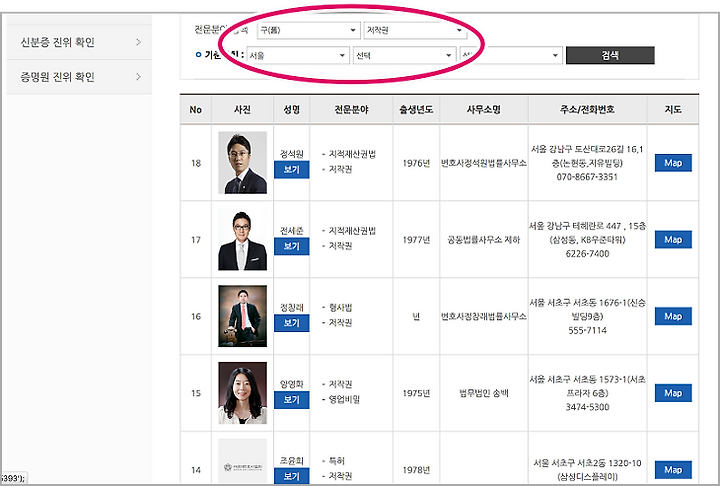This screenshot has width=720, height=486.
Task: Click birth year 1975년 in row 15
Action: coord(416,393)
